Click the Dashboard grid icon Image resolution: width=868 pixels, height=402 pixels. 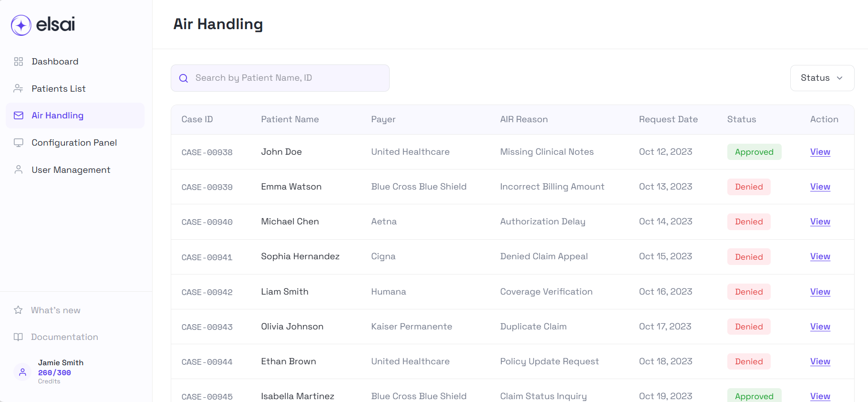(19, 62)
